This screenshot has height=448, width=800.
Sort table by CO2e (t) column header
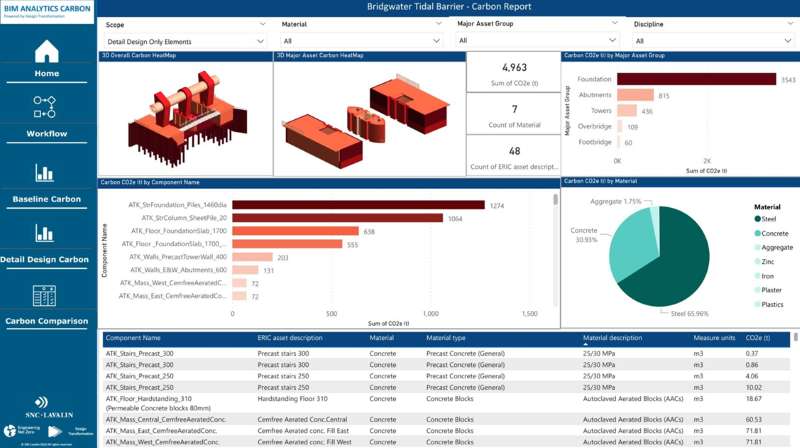(759, 339)
